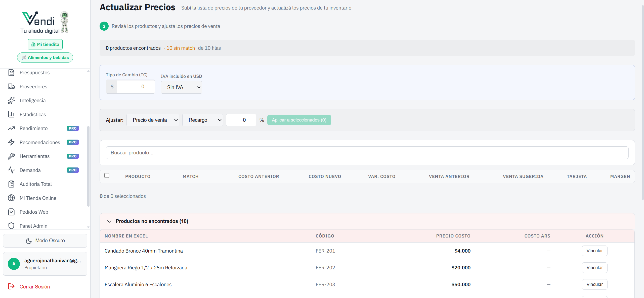Click the Inteligencia sparkles icon
Viewport: 644px width, 298px height.
(x=11, y=100)
